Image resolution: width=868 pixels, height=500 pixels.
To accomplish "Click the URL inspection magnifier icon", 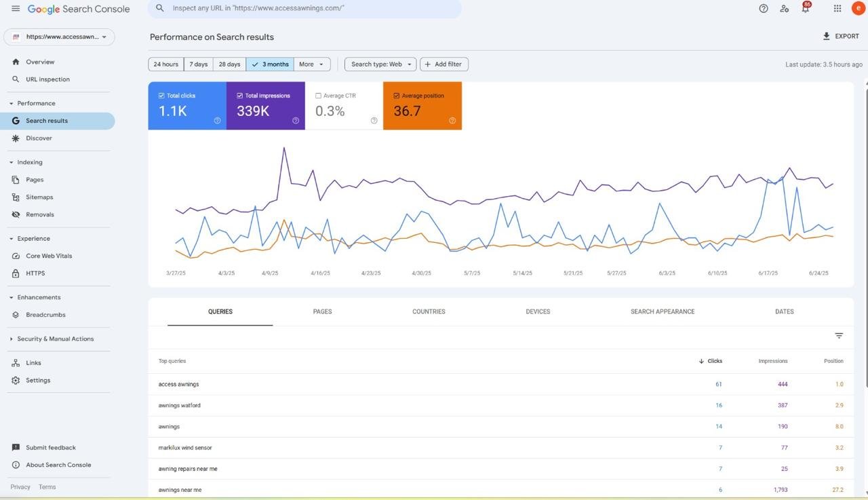I will pyautogui.click(x=16, y=79).
